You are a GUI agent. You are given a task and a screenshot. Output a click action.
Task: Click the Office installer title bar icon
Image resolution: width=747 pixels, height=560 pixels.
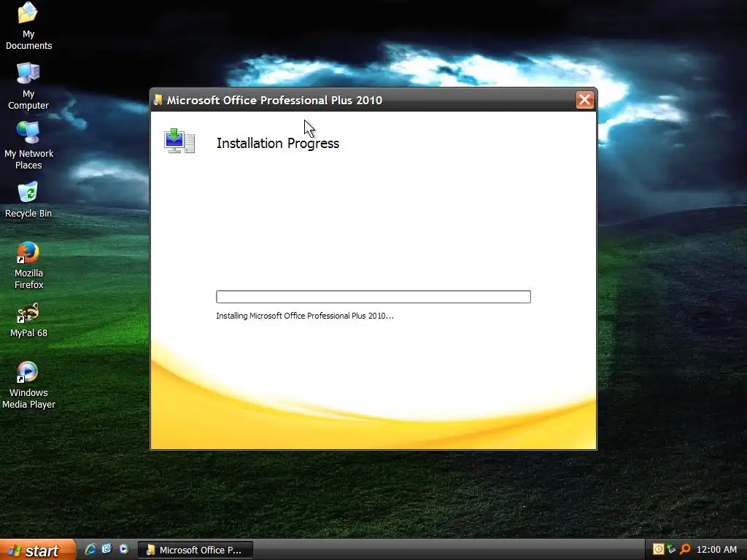pos(158,100)
